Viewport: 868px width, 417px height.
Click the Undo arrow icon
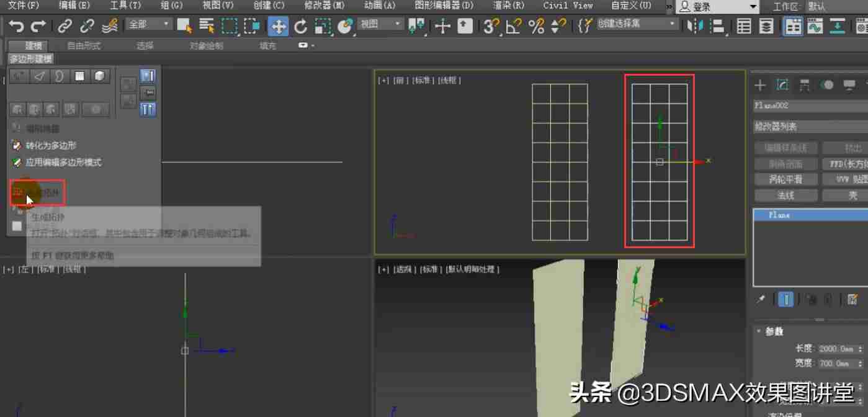17,26
